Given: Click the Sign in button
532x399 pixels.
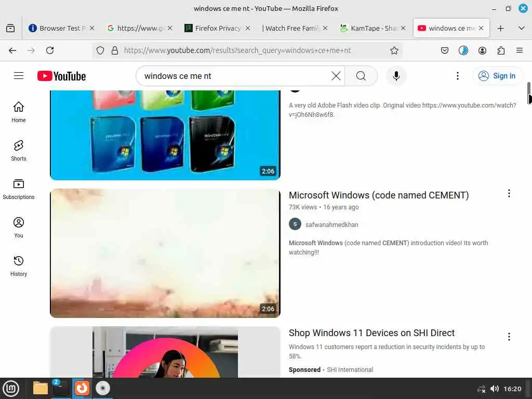Looking at the screenshot, I should [x=498, y=76].
